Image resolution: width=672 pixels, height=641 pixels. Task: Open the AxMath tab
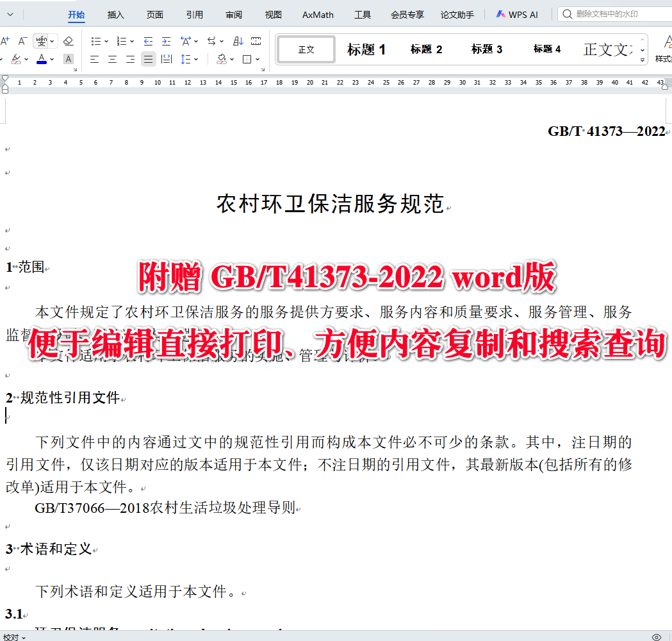pos(318,15)
